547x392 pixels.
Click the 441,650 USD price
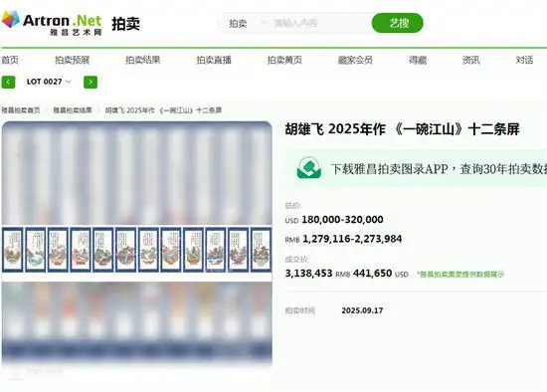tap(381, 274)
